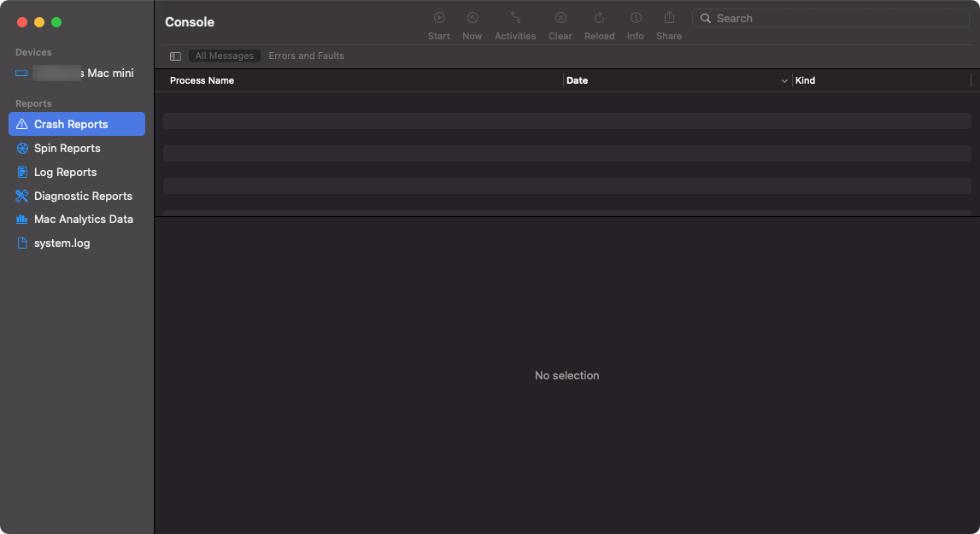Image resolution: width=980 pixels, height=534 pixels.
Task: Click the magnifying glass search icon
Action: 706,18
